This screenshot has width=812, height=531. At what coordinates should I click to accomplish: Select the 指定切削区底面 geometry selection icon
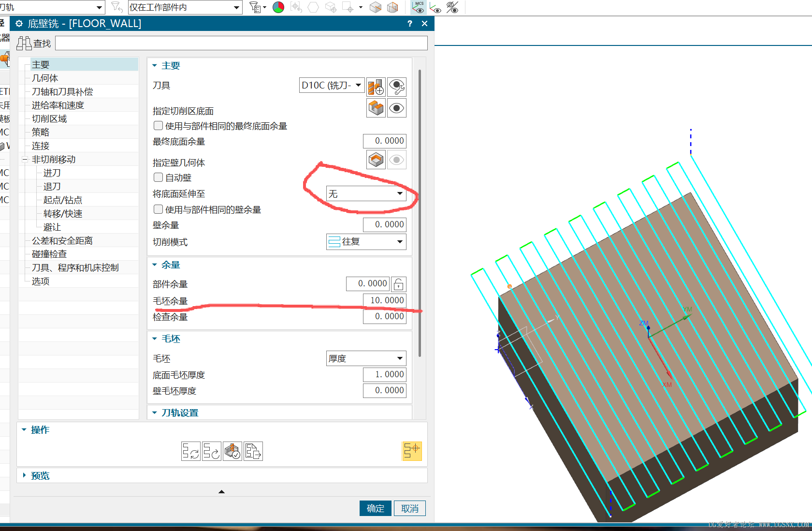pyautogui.click(x=376, y=108)
